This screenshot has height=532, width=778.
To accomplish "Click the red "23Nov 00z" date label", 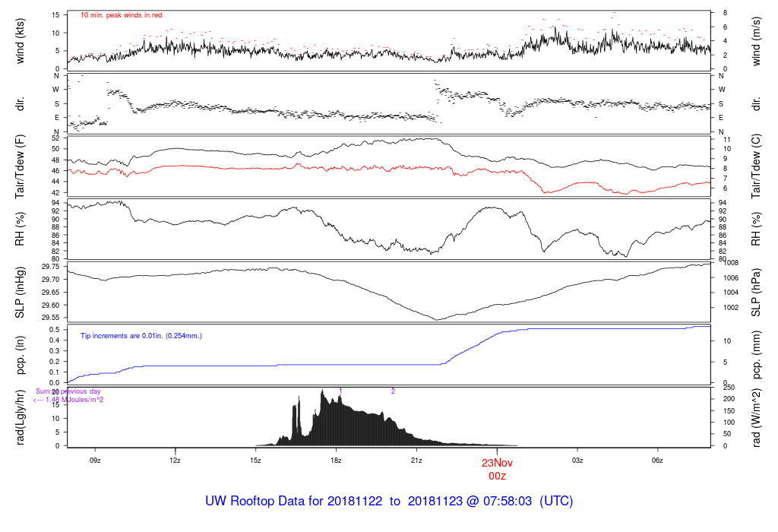I will tap(497, 470).
